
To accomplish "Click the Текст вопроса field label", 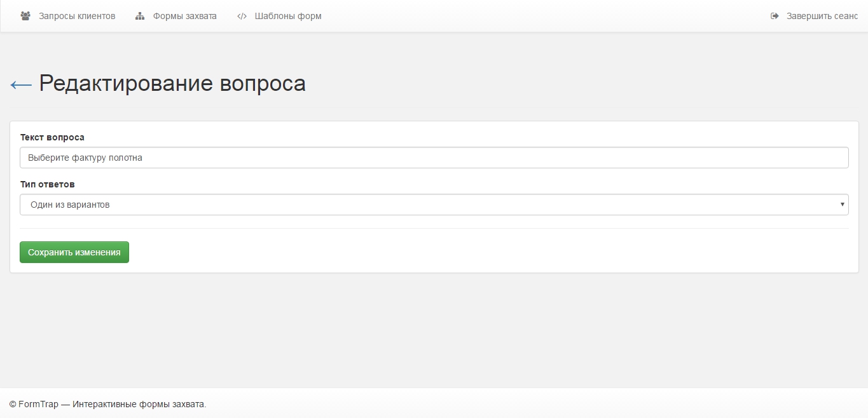I will 52,137.
